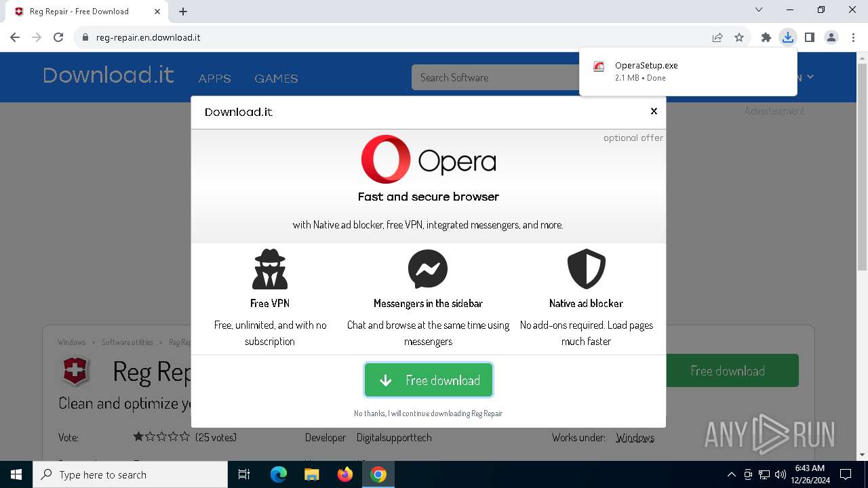Viewport: 868px width, 488px height.
Task: Click the Messengers in the sidebar icon
Action: click(x=428, y=269)
